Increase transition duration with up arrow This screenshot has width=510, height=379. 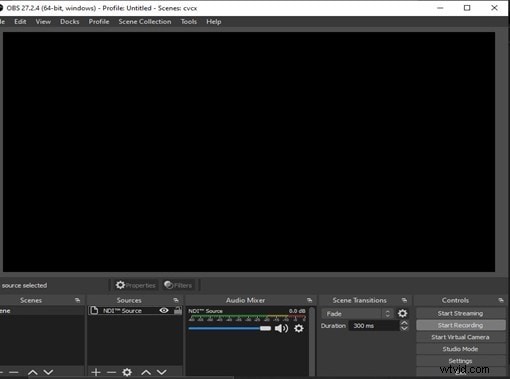(404, 323)
